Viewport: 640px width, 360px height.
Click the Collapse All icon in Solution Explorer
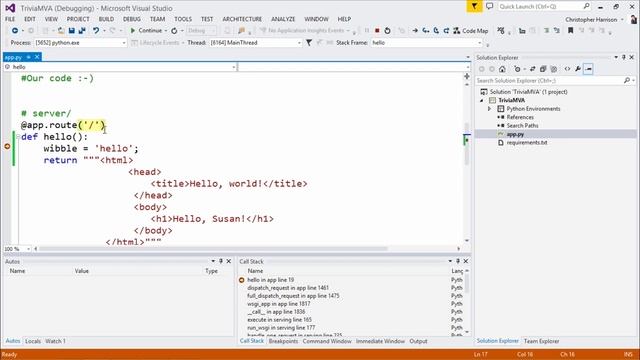click(543, 69)
